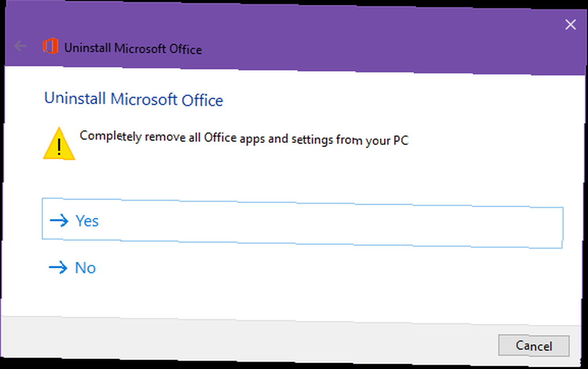Image resolution: width=588 pixels, height=369 pixels.
Task: Close the uninstall dialog with X
Action: tap(570, 25)
